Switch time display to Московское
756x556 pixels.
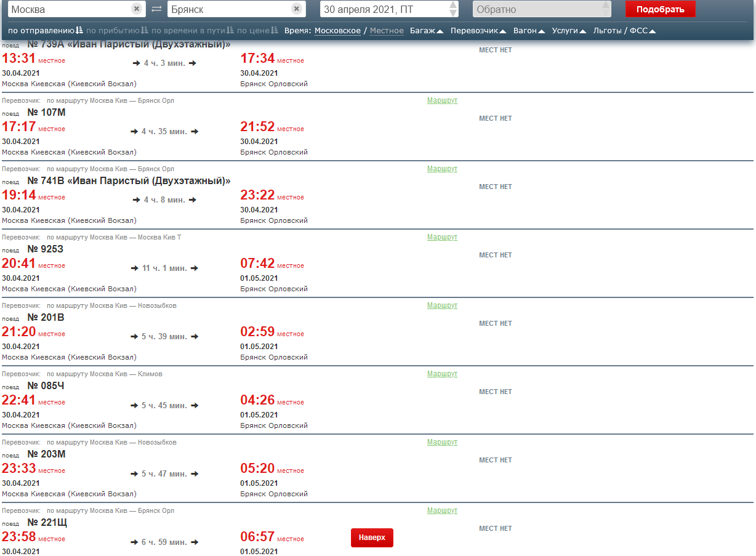click(x=337, y=30)
